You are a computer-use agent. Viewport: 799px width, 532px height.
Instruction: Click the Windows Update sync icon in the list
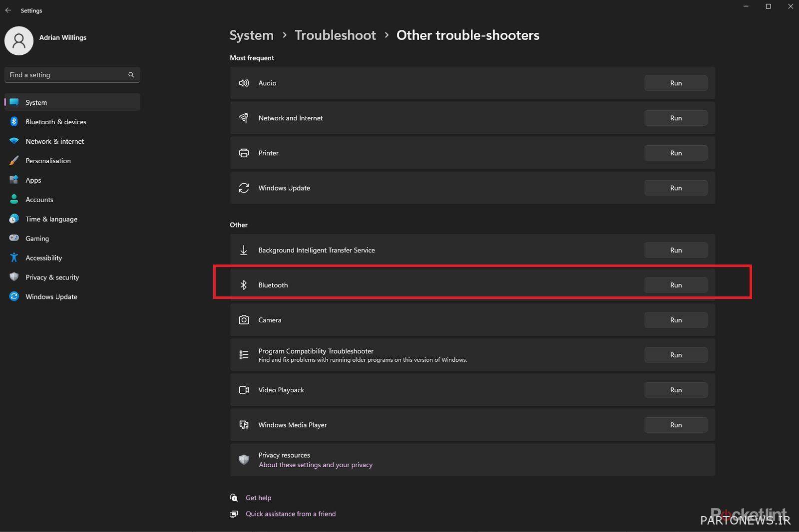(244, 188)
